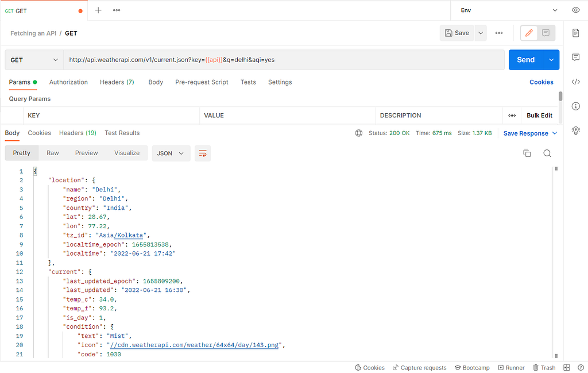
Task: Open the Env environment dropdown
Action: tap(509, 10)
